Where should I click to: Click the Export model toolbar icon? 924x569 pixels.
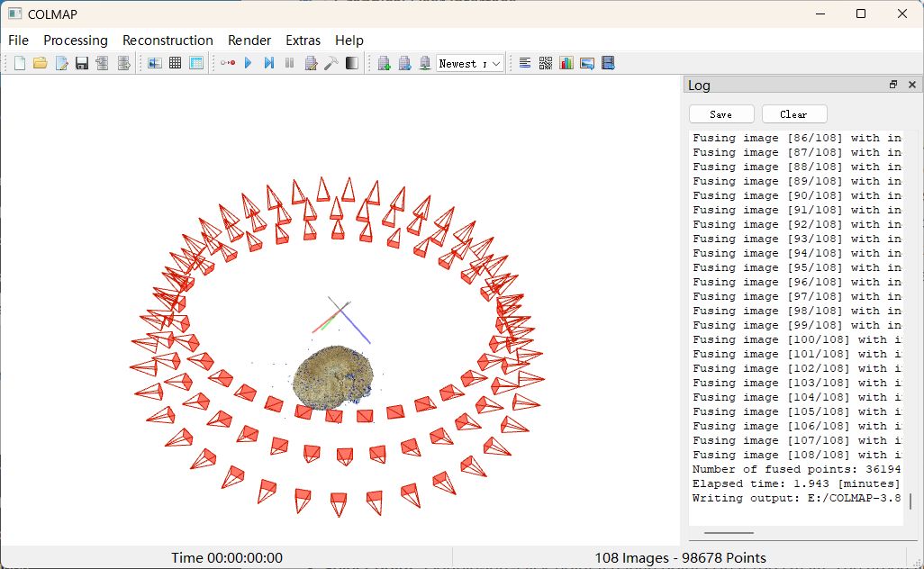(x=123, y=63)
